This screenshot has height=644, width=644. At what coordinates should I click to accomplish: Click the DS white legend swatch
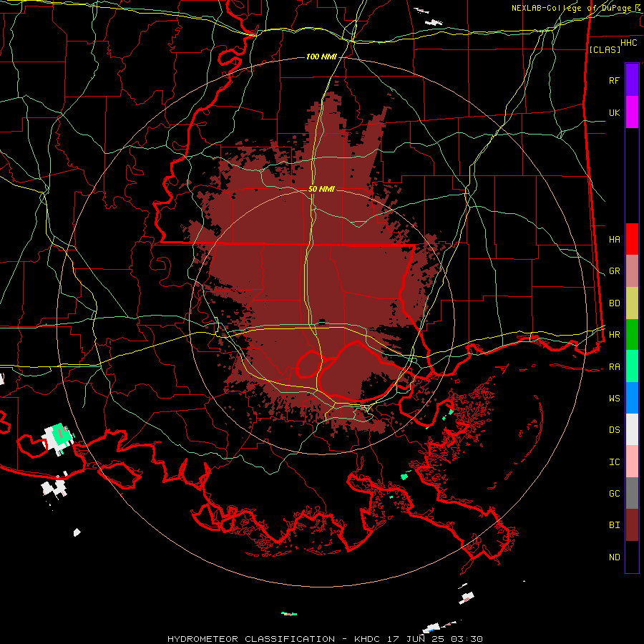pyautogui.click(x=632, y=429)
